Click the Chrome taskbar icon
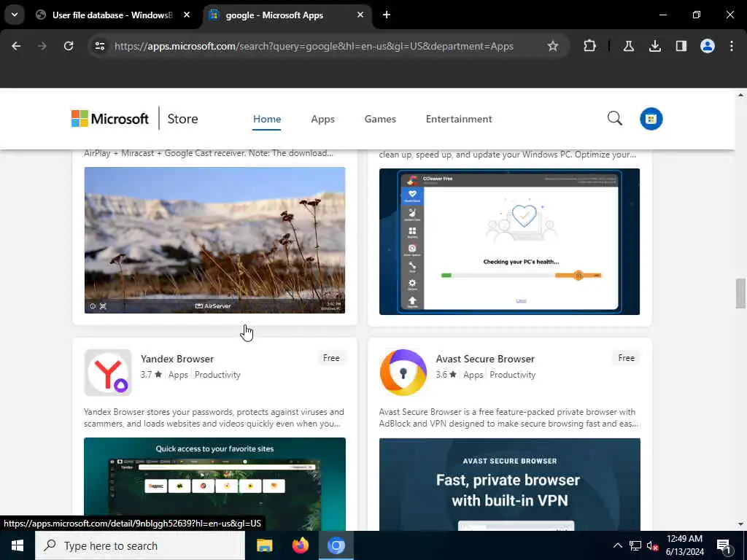 click(336, 545)
